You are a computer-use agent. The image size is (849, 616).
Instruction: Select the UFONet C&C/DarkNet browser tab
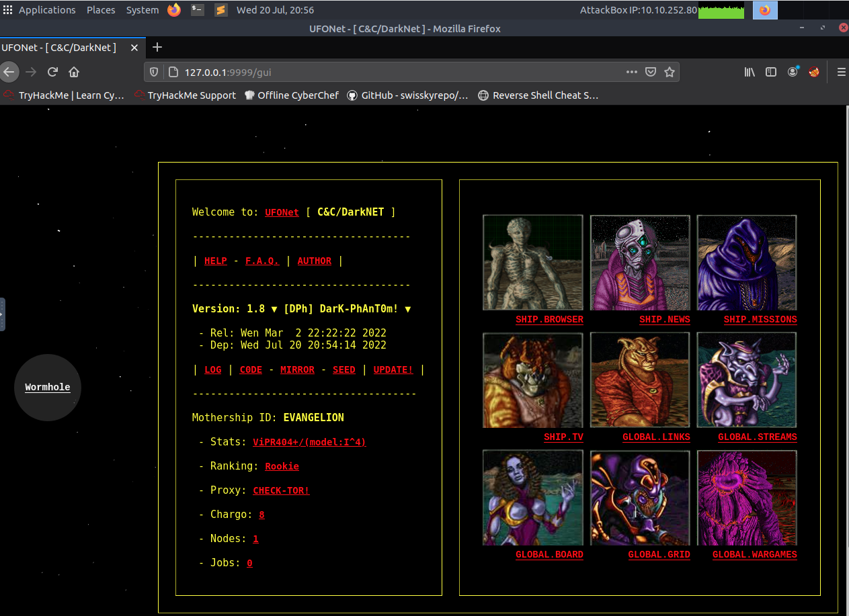pos(60,47)
